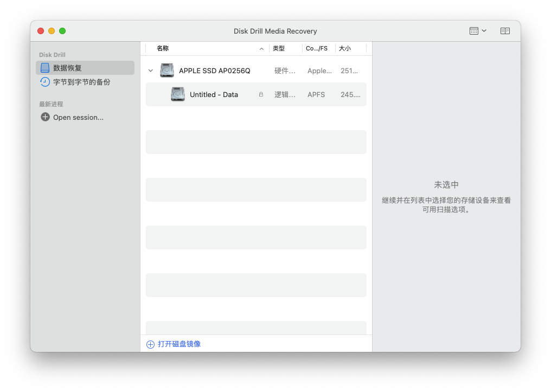The width and height of the screenshot is (551, 392).
Task: Maximize the window with green button
Action: pos(62,31)
